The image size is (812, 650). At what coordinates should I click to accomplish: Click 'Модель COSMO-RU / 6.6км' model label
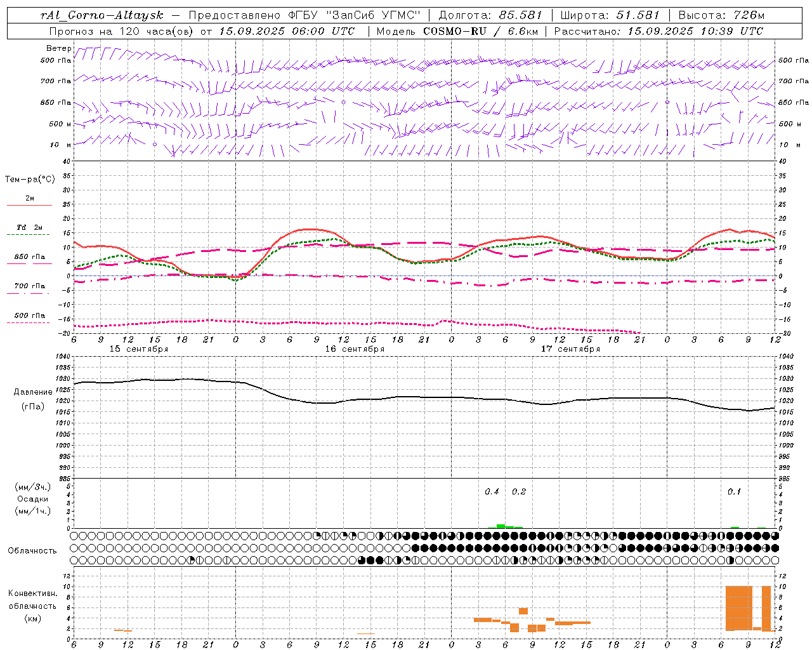457,31
